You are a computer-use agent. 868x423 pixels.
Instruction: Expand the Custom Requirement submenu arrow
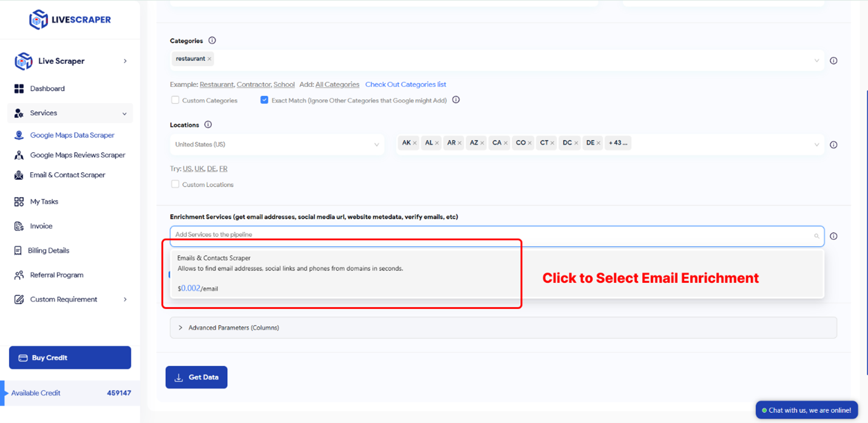(125, 299)
